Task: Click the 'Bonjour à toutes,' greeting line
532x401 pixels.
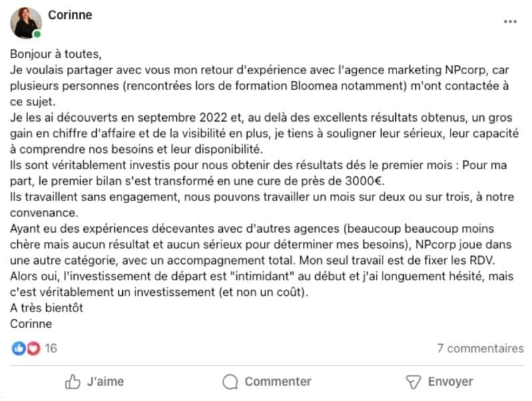Action: (x=55, y=54)
